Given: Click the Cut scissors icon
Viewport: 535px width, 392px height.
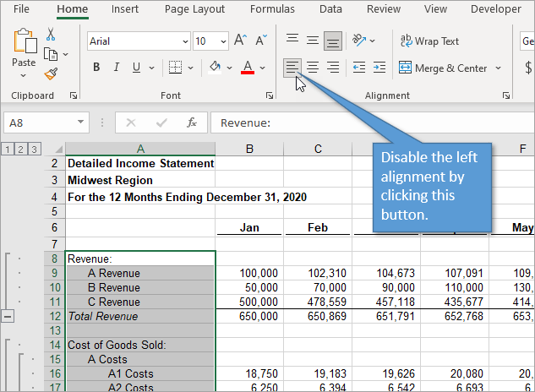Looking at the screenshot, I should click(51, 35).
